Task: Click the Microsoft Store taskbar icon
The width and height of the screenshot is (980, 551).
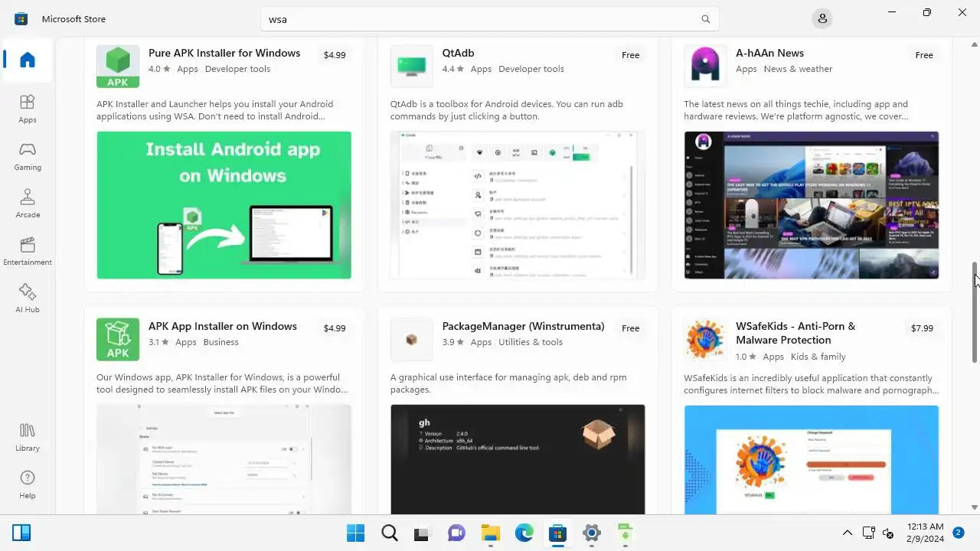Action: pos(557,533)
